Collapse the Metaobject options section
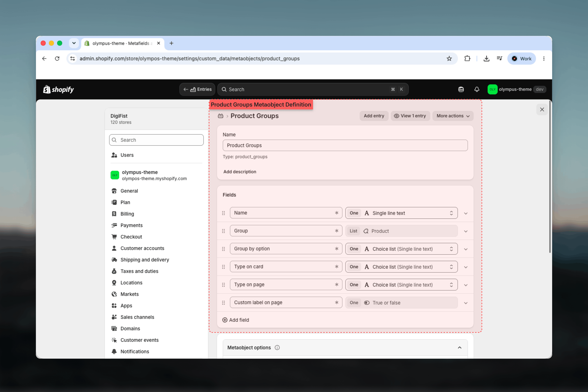The height and width of the screenshot is (392, 588). 459,348
